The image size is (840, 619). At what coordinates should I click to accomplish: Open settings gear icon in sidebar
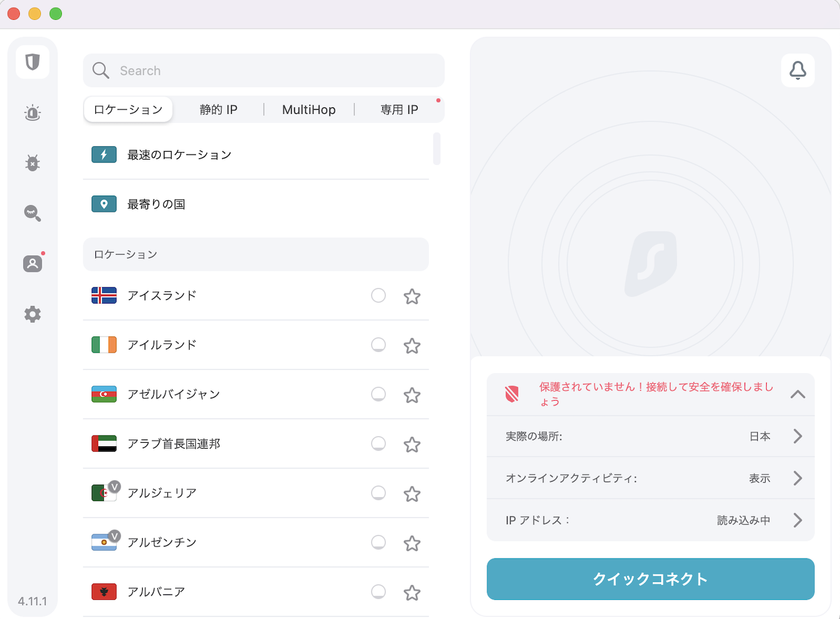point(32,314)
